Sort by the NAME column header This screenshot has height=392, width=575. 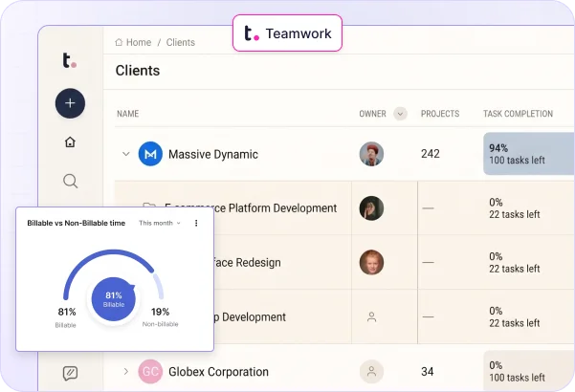127,114
